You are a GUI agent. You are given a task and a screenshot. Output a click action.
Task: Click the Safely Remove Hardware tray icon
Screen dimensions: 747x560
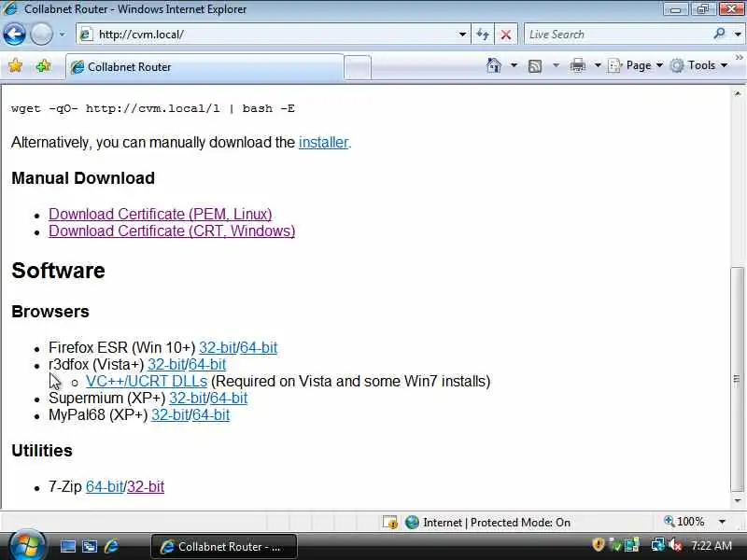coord(614,545)
